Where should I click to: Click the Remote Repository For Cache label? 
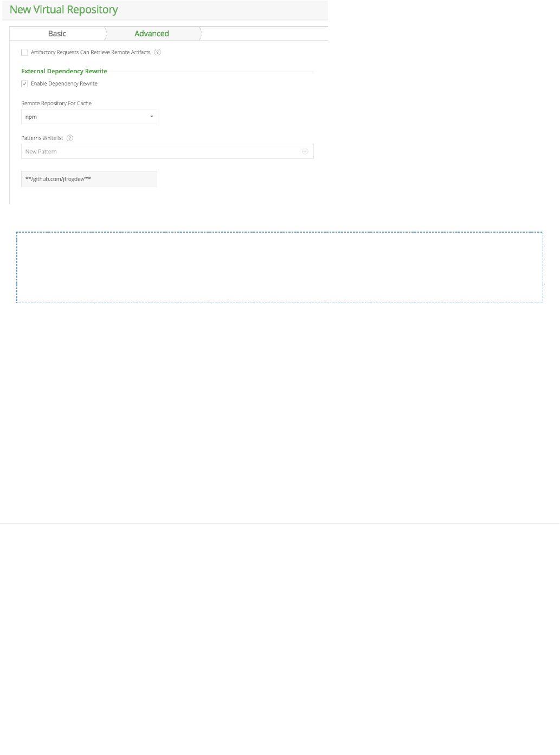[x=56, y=104]
